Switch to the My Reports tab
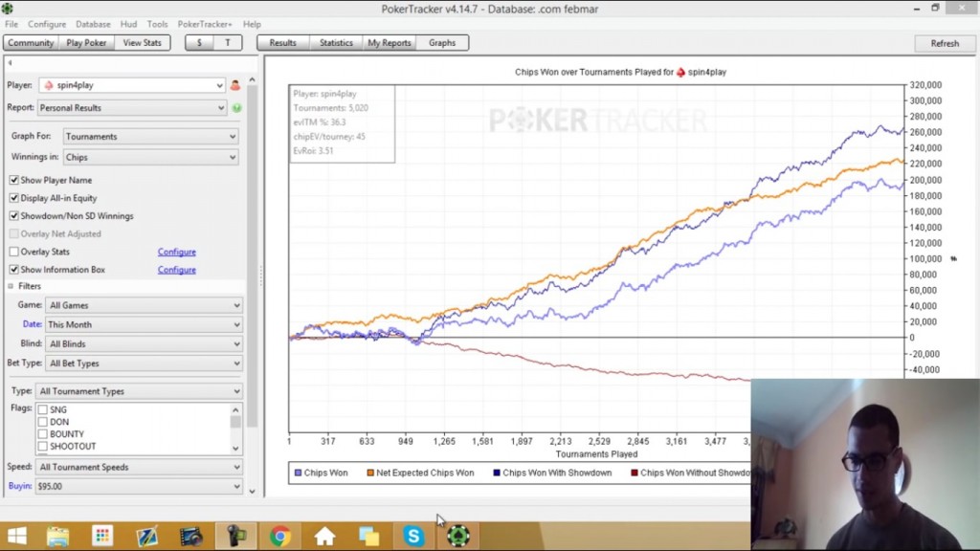The image size is (980, 551). [390, 43]
